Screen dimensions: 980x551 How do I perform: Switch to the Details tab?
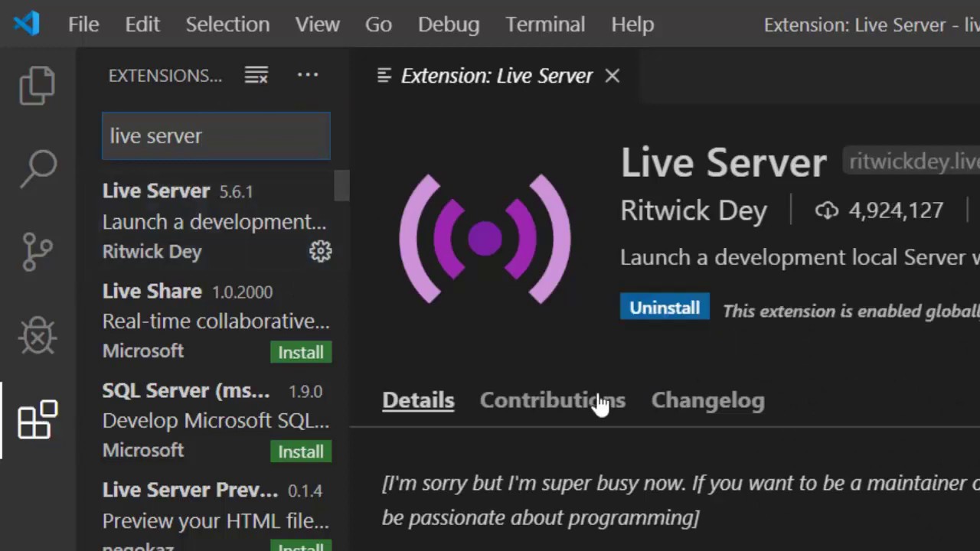(x=418, y=400)
